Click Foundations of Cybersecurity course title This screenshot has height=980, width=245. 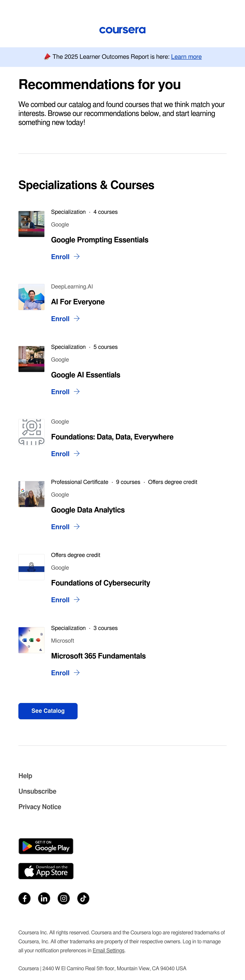101,583
